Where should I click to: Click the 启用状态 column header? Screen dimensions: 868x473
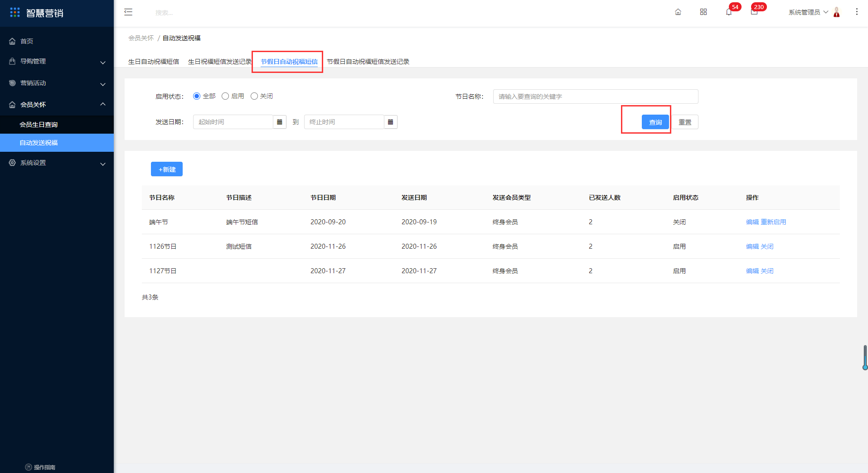pos(686,198)
